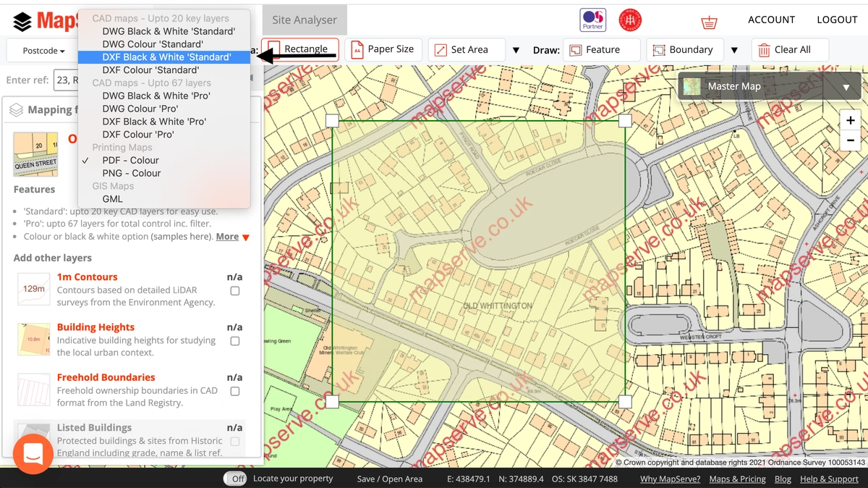Image resolution: width=868 pixels, height=488 pixels.
Task: Open the Why MapServe? link
Action: click(670, 479)
